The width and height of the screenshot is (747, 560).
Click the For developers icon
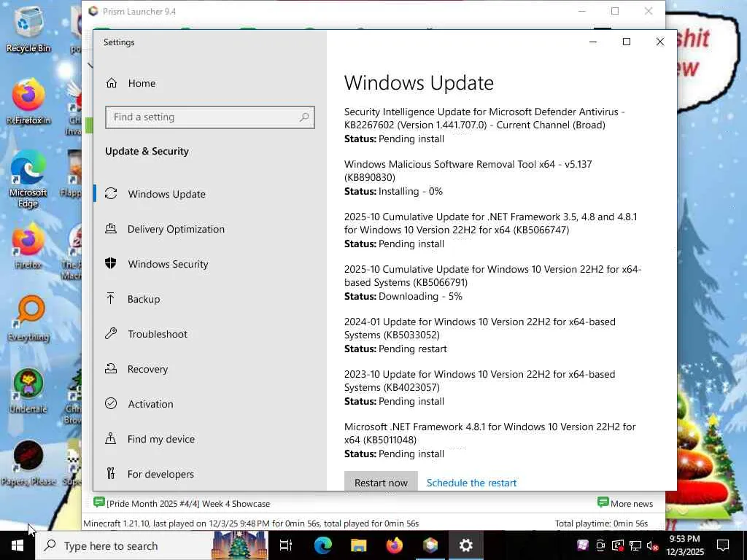point(111,473)
